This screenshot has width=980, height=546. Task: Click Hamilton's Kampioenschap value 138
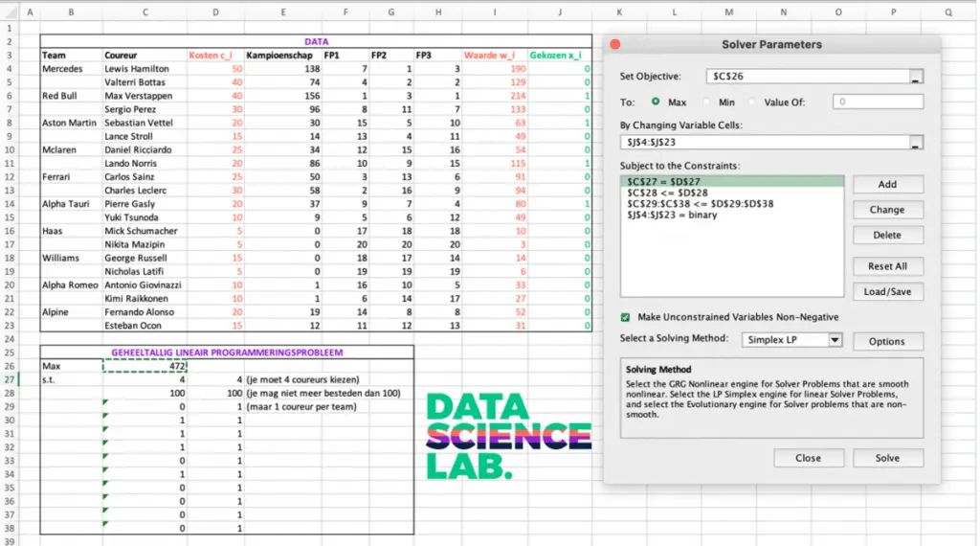click(x=283, y=69)
